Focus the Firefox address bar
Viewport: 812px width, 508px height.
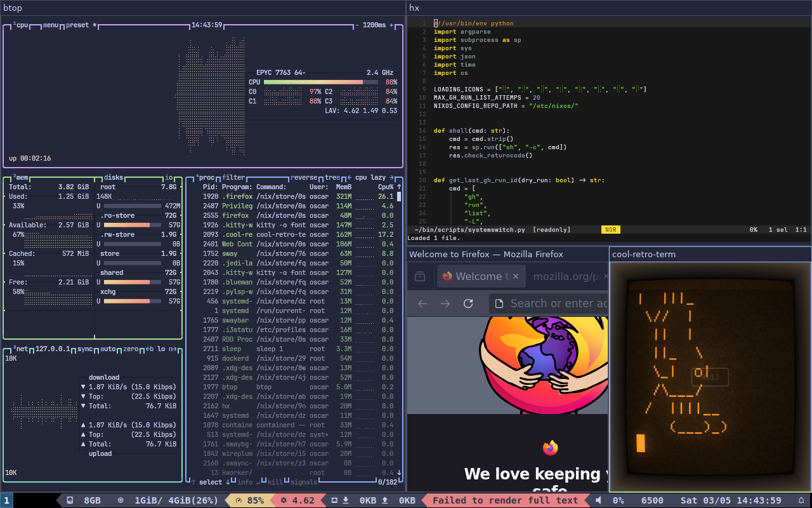pyautogui.click(x=549, y=304)
